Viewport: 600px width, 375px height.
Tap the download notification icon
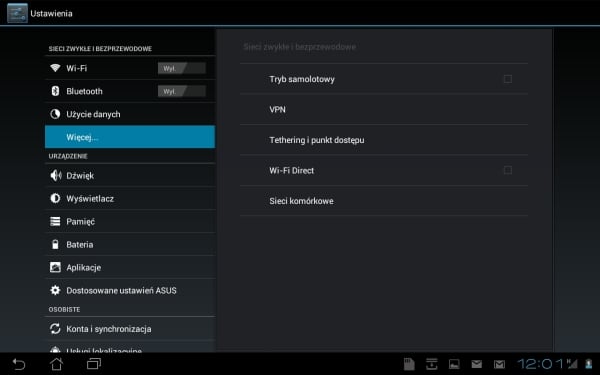pos(432,364)
